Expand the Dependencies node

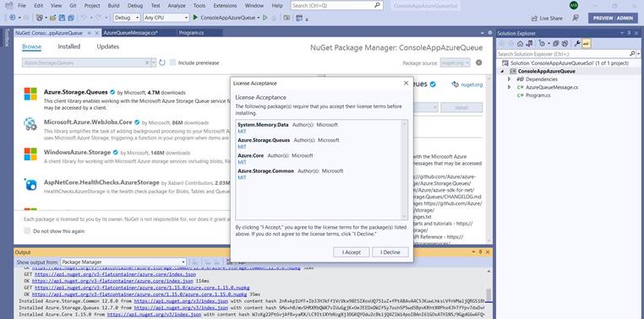pyautogui.click(x=510, y=79)
